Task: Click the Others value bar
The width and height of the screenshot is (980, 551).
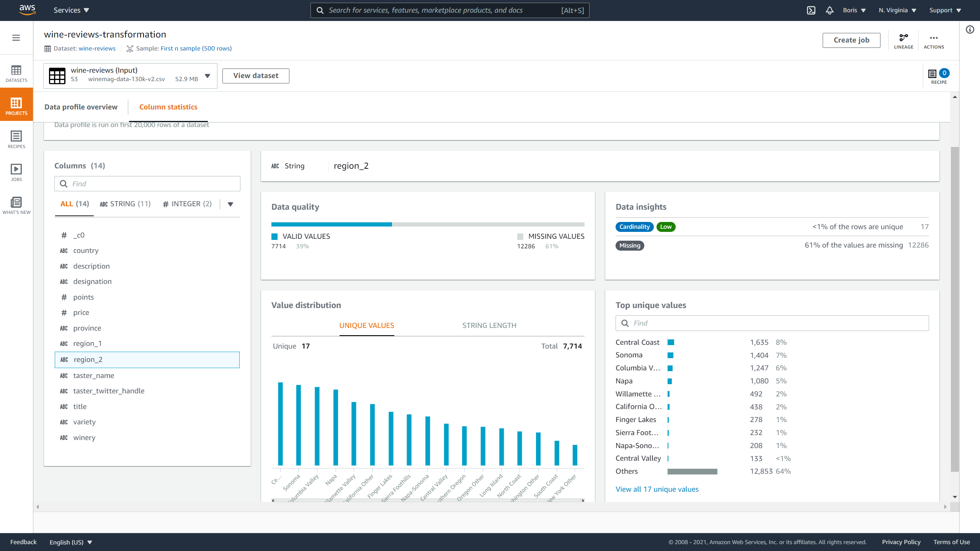Action: (692, 471)
